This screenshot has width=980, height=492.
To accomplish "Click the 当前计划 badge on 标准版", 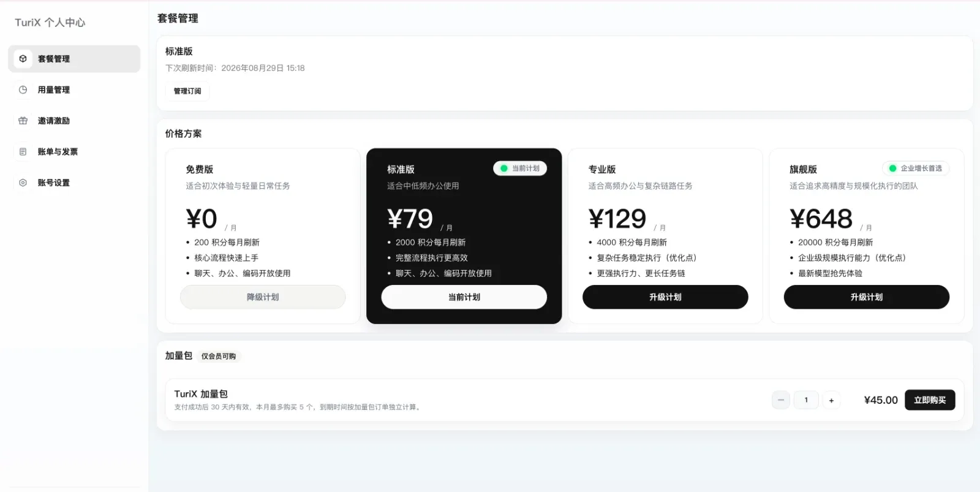I will pos(520,168).
